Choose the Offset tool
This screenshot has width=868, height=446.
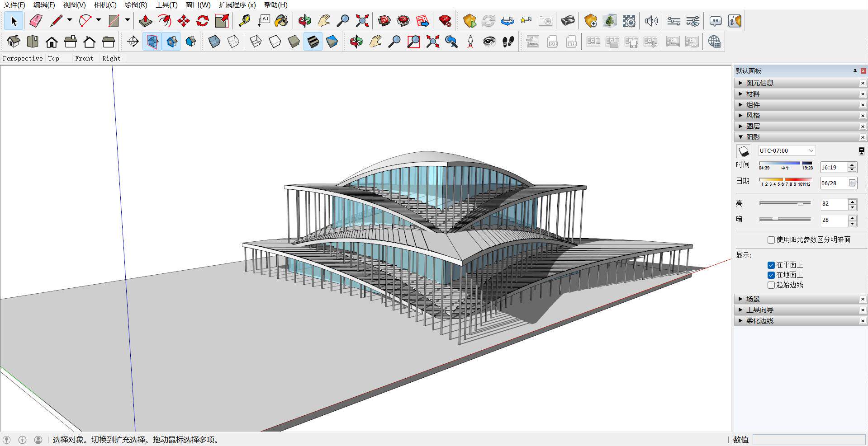click(x=165, y=21)
